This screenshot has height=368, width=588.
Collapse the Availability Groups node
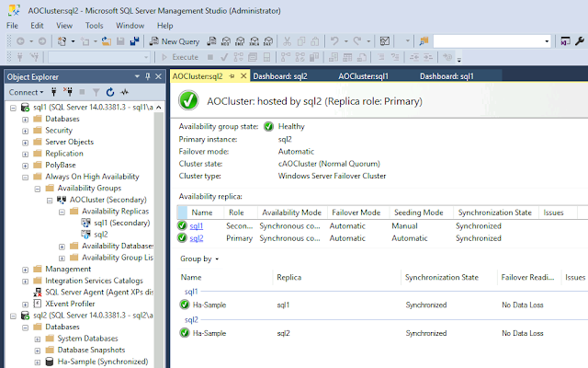[38, 189]
